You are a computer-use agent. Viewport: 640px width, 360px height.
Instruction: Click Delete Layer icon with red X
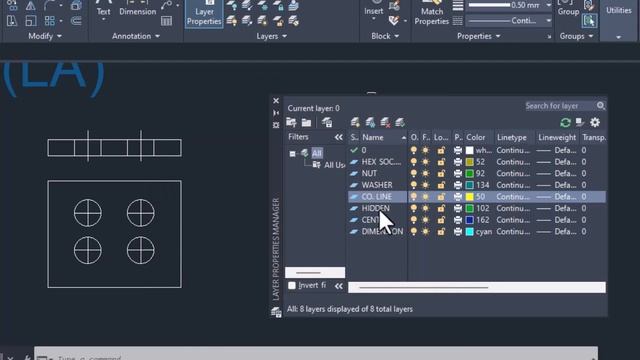(x=385, y=122)
